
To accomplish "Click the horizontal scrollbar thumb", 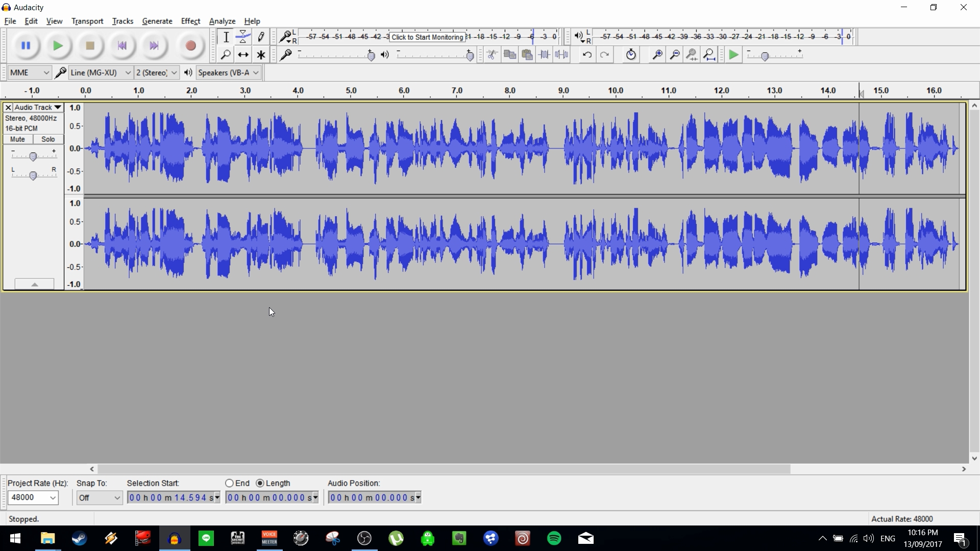I will pyautogui.click(x=444, y=469).
